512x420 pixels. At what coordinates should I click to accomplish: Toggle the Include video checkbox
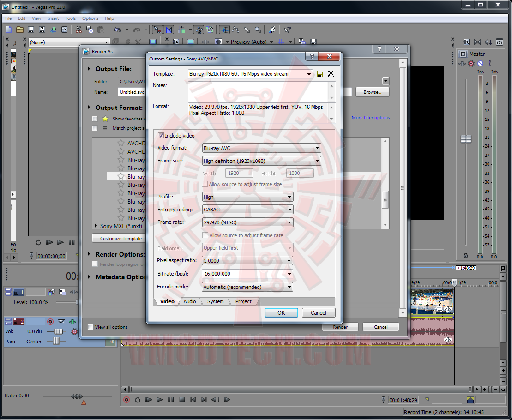click(x=161, y=135)
